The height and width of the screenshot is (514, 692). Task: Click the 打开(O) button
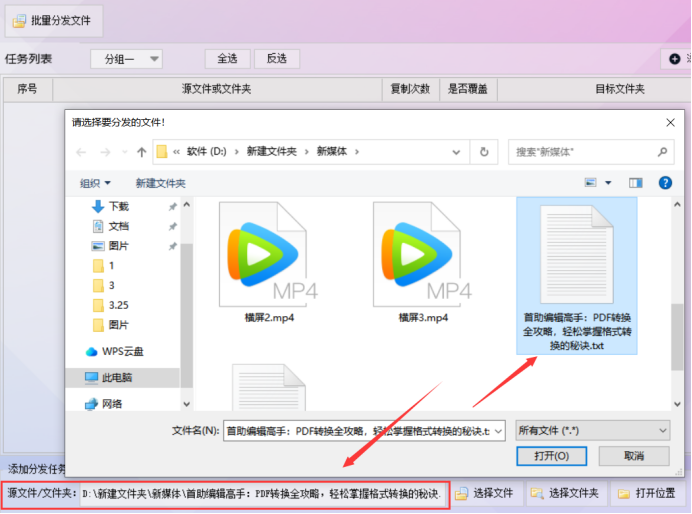(551, 456)
